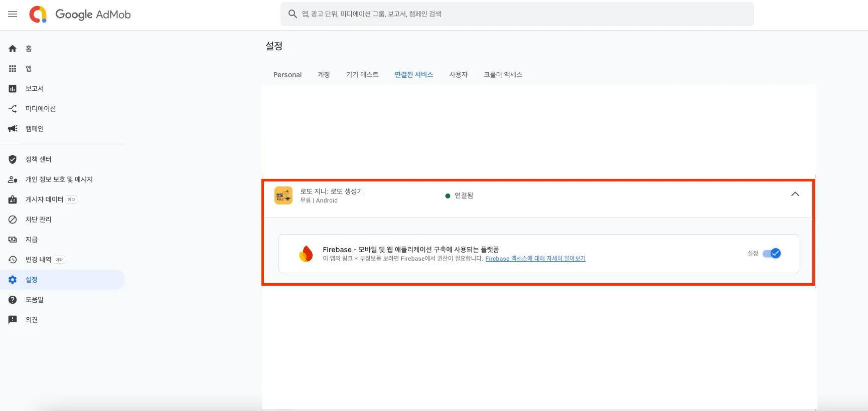Screen dimensions: 868x411
Task: Click the Firebase platform description title
Action: point(411,250)
